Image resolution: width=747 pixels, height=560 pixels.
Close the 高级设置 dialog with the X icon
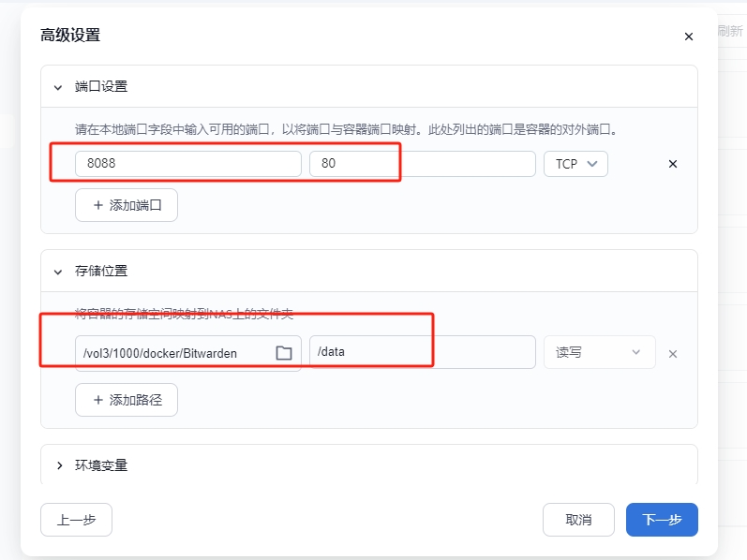pyautogui.click(x=689, y=37)
